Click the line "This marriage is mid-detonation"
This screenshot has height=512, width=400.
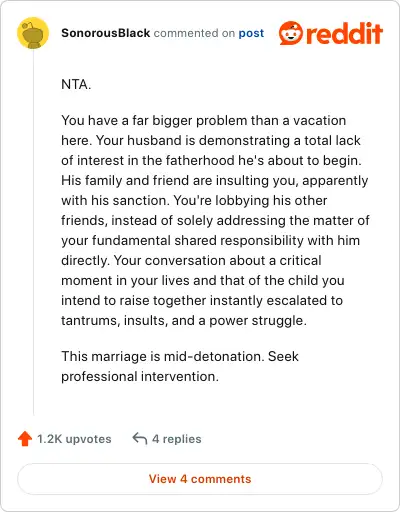pos(163,356)
